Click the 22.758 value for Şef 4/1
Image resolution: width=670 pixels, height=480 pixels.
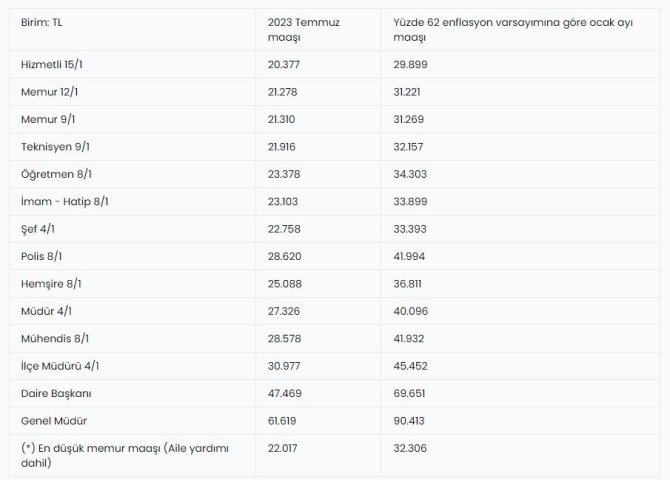point(286,229)
